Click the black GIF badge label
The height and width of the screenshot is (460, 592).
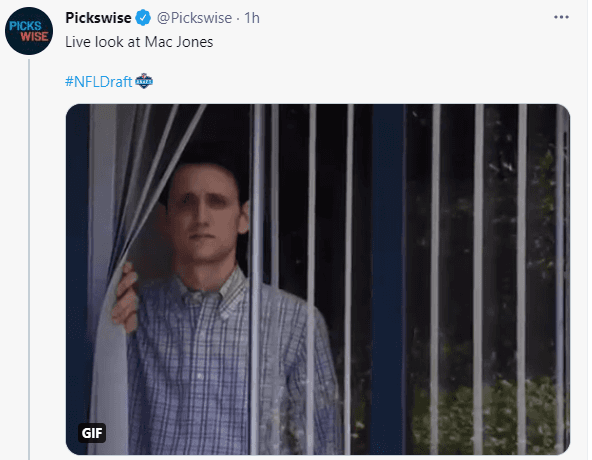(92, 433)
